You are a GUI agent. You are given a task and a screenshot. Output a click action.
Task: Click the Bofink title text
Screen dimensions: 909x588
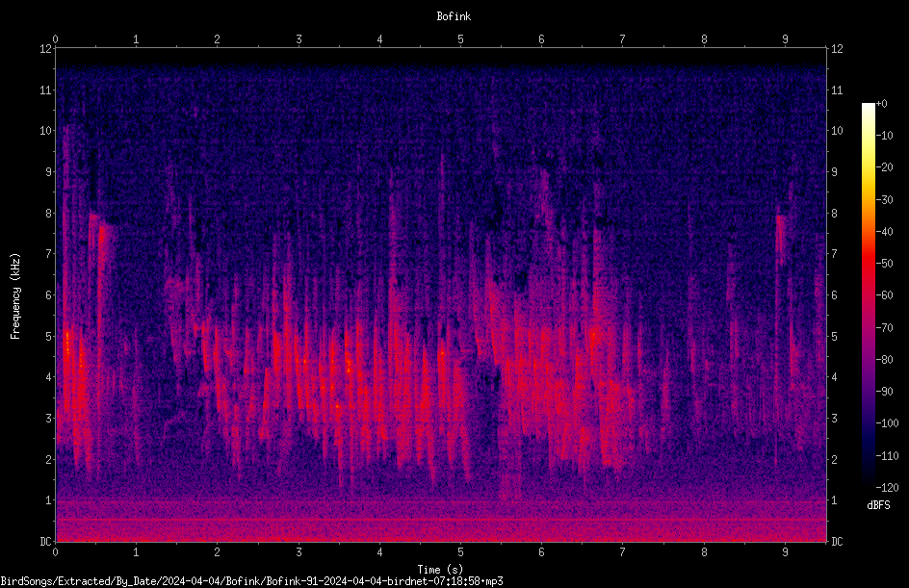coord(454,16)
